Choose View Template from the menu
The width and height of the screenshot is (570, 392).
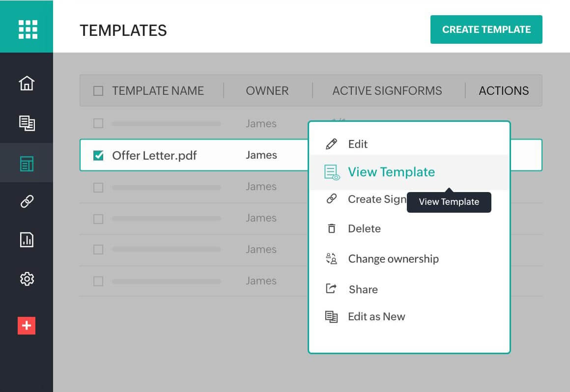coord(392,172)
